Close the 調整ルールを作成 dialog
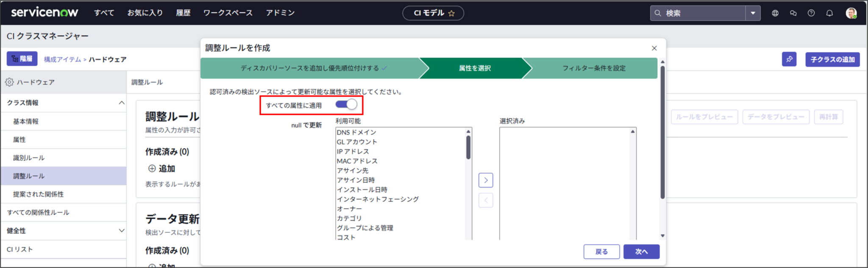 (x=654, y=48)
